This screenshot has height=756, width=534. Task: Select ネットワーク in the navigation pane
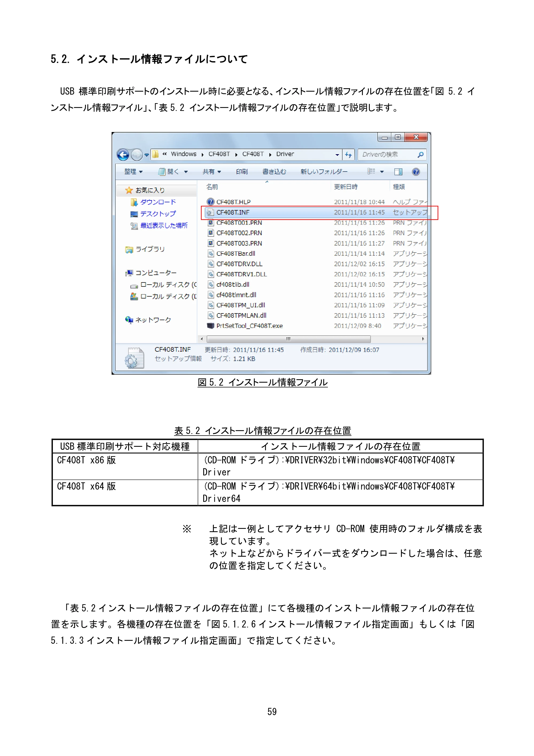(153, 320)
